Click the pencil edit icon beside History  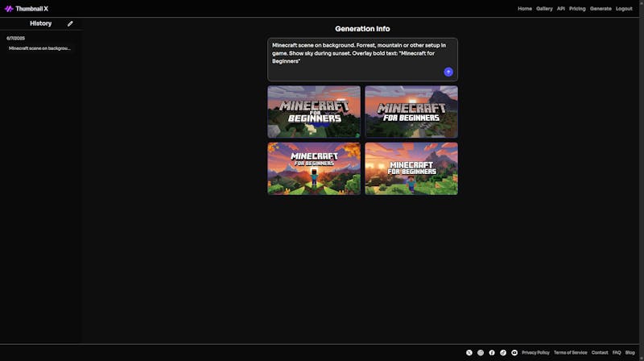(x=70, y=23)
